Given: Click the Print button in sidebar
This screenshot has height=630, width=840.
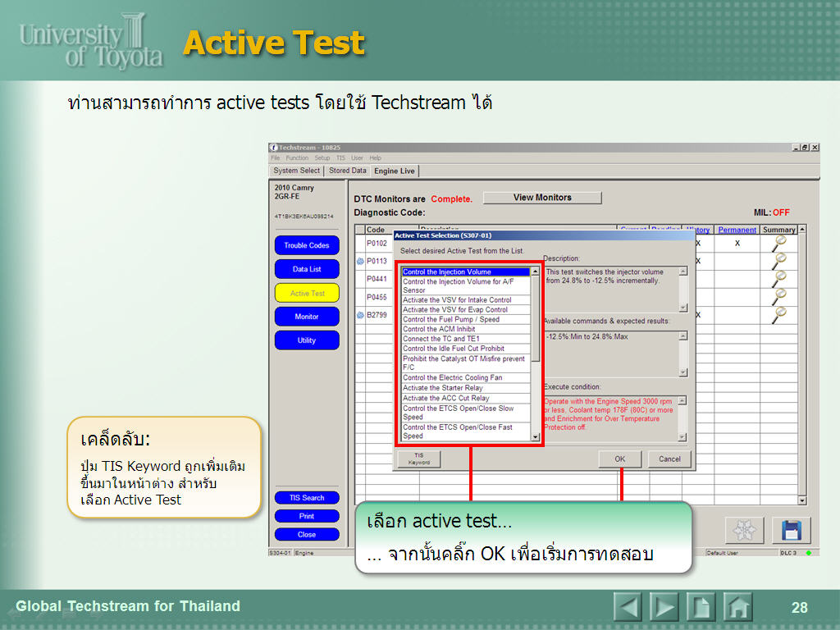Looking at the screenshot, I should pos(307,516).
